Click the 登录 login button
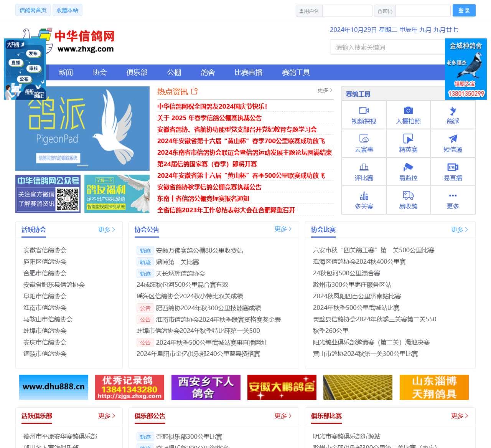This screenshot has height=448, width=491. pos(464,10)
